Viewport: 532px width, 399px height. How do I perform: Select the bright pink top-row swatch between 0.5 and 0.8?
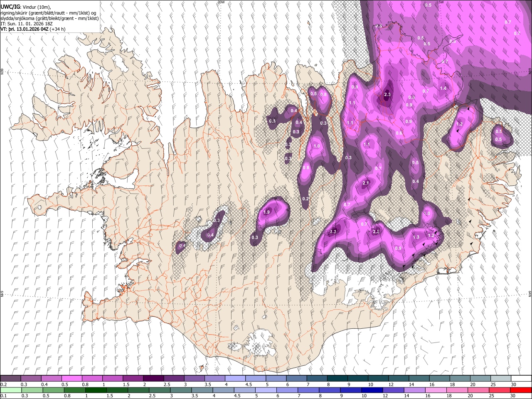tap(71, 379)
